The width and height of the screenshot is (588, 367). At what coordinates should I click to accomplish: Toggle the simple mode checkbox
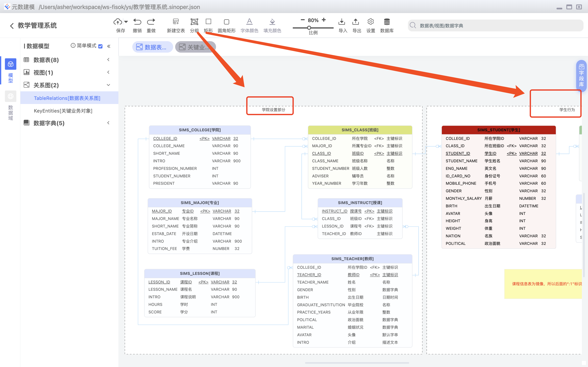click(x=100, y=46)
